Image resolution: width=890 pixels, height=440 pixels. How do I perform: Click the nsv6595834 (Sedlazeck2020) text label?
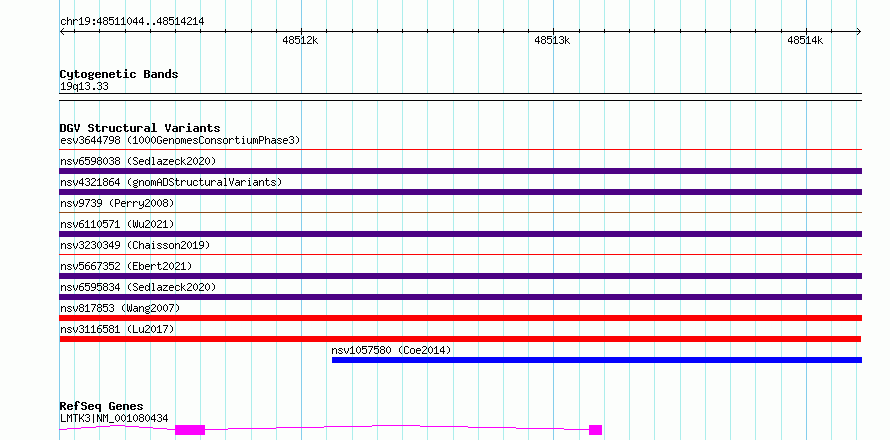click(x=138, y=287)
